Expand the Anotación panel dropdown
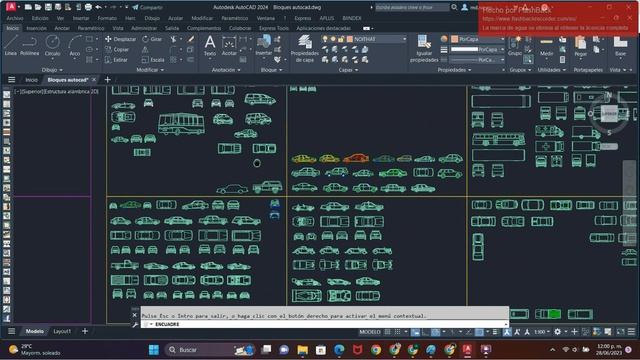Screen dimensions: 640x360 226,70
